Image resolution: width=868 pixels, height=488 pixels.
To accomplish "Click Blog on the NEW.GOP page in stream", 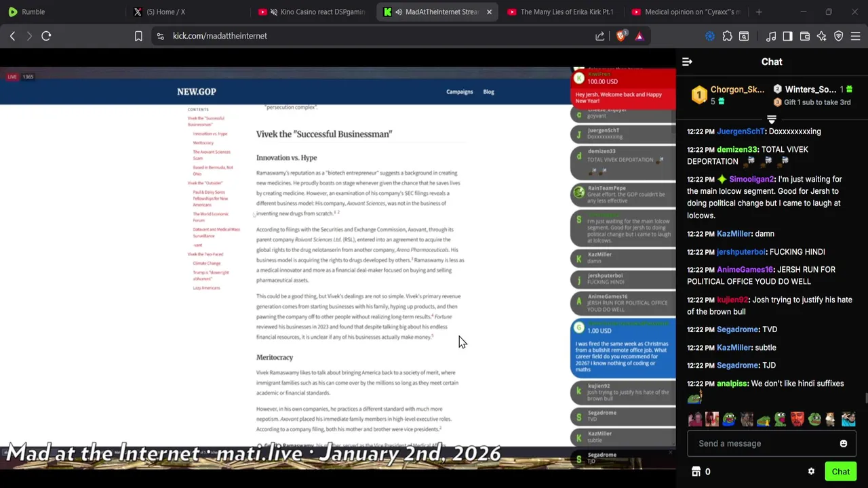I will (x=488, y=91).
